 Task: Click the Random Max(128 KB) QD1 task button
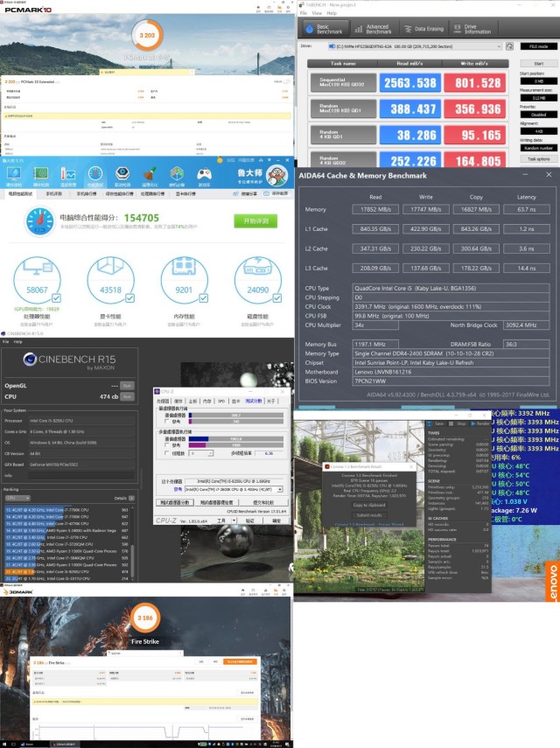pos(343,108)
